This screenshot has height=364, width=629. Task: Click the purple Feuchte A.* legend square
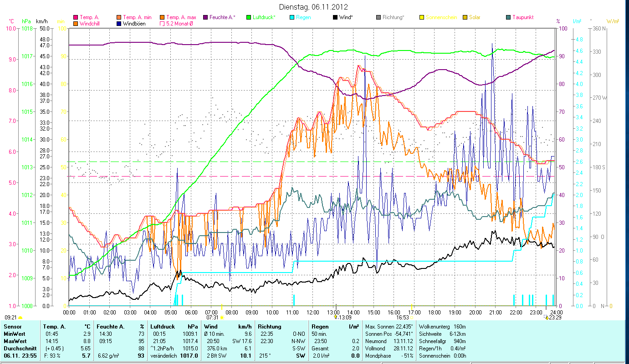(205, 17)
